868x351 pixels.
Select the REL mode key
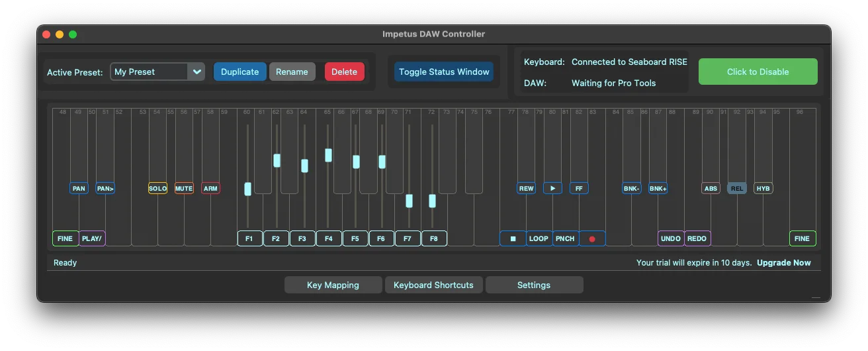click(737, 188)
